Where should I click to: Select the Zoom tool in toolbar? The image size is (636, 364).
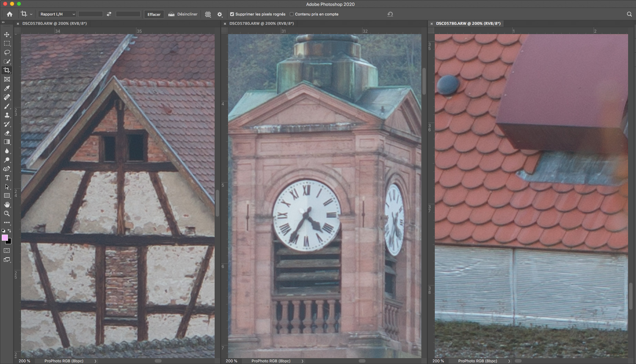[7, 214]
